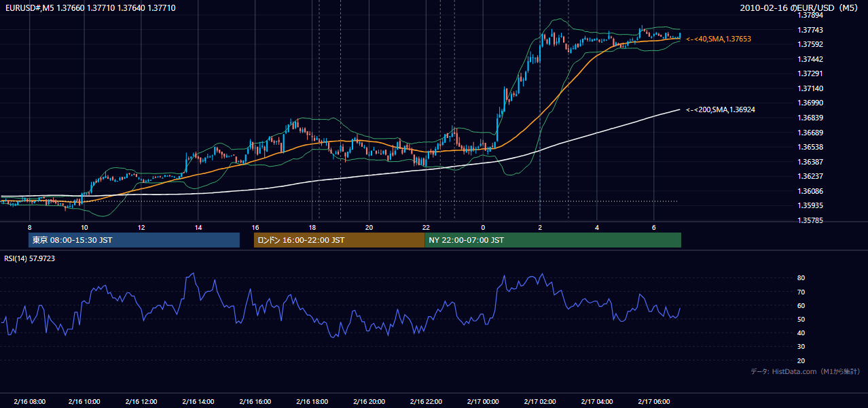868x408 pixels.
Task: Click the 40 SMA 1.37653 label
Action: 719,39
